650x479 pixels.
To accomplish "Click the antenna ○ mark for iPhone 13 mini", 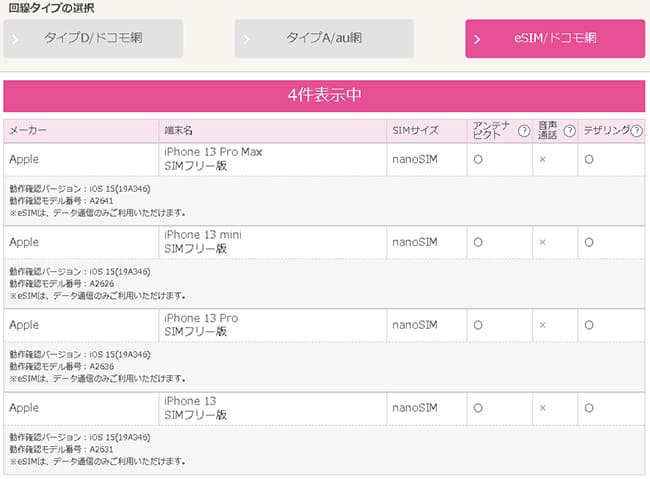I will click(478, 242).
